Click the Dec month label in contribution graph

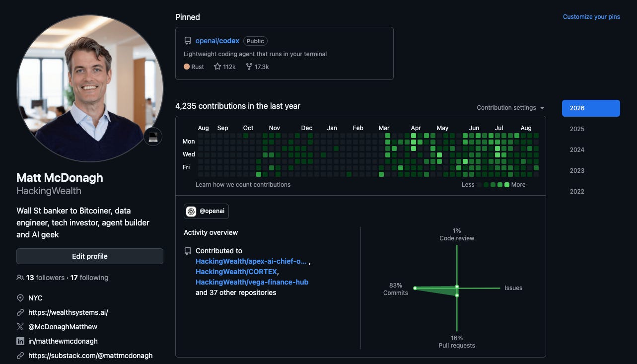point(307,128)
